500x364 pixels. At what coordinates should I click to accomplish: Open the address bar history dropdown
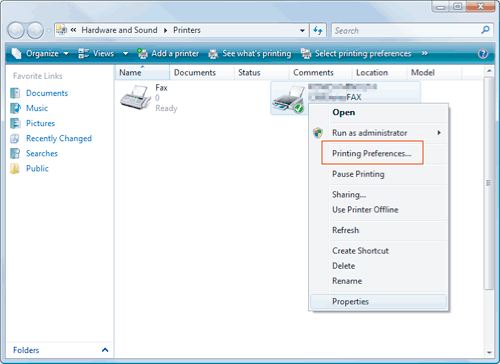point(302,30)
